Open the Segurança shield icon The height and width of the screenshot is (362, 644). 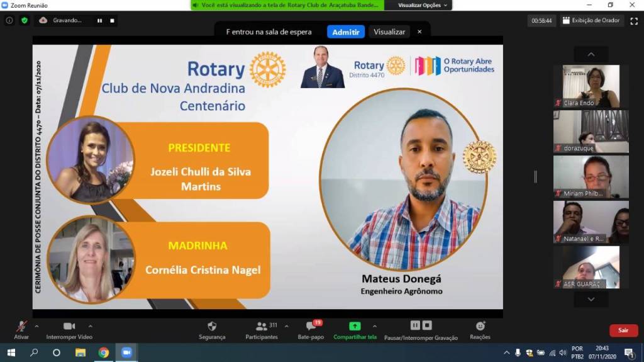212,326
